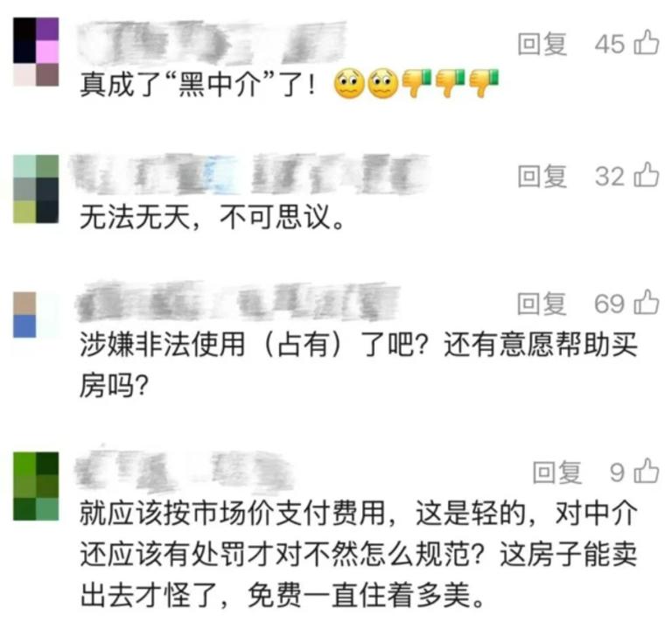Reply to the "涉嫌非法使用" comment

(x=542, y=303)
